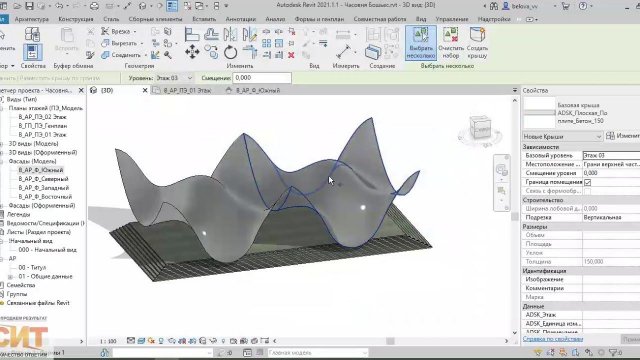Click the Create Assembly icon in Создание
This screenshot has height=360, width=640.
(x=373, y=52)
